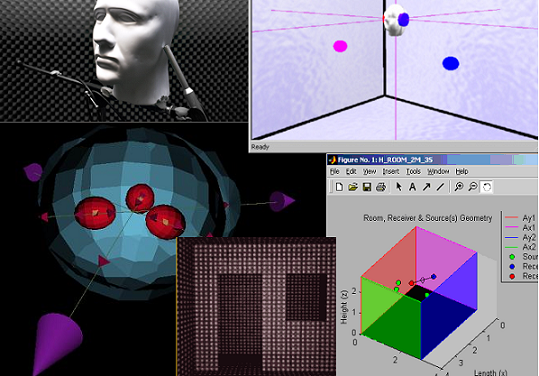The image size is (539, 376).
Task: Open a file with the folder icon
Action: 353,187
